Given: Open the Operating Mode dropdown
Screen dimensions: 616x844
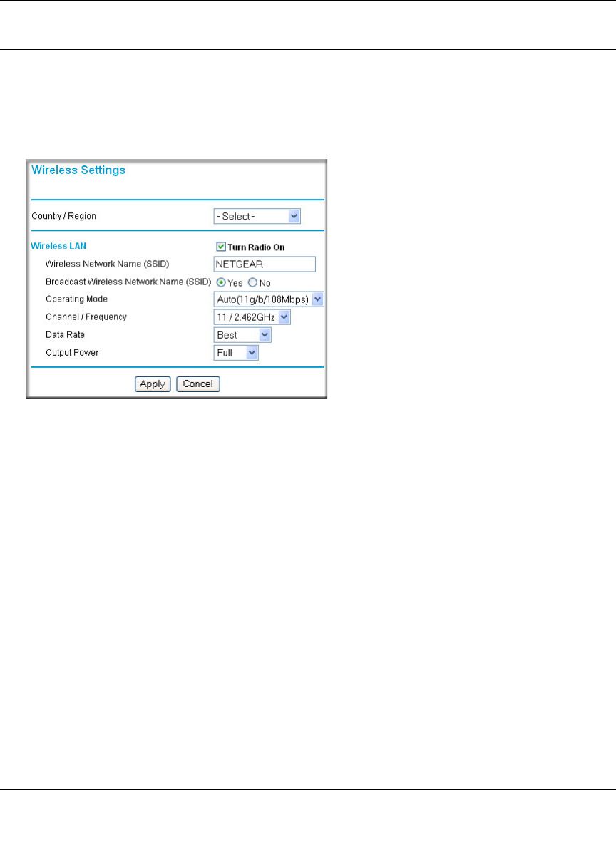Looking at the screenshot, I should (x=269, y=299).
